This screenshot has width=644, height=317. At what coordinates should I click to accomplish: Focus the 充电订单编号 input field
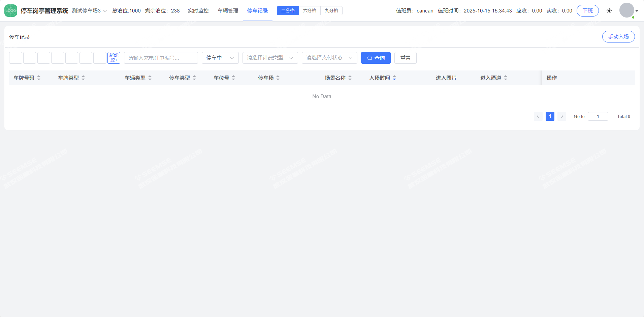161,58
